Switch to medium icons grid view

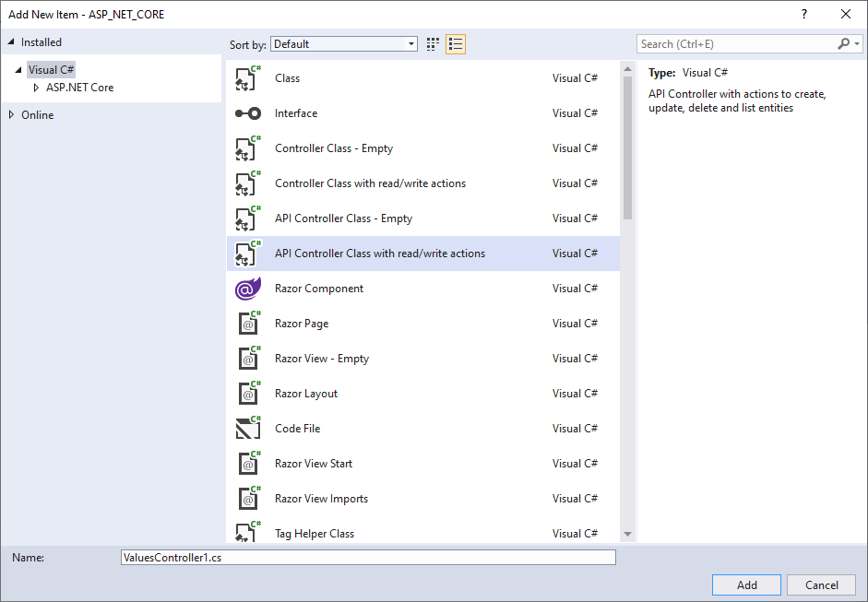[433, 44]
